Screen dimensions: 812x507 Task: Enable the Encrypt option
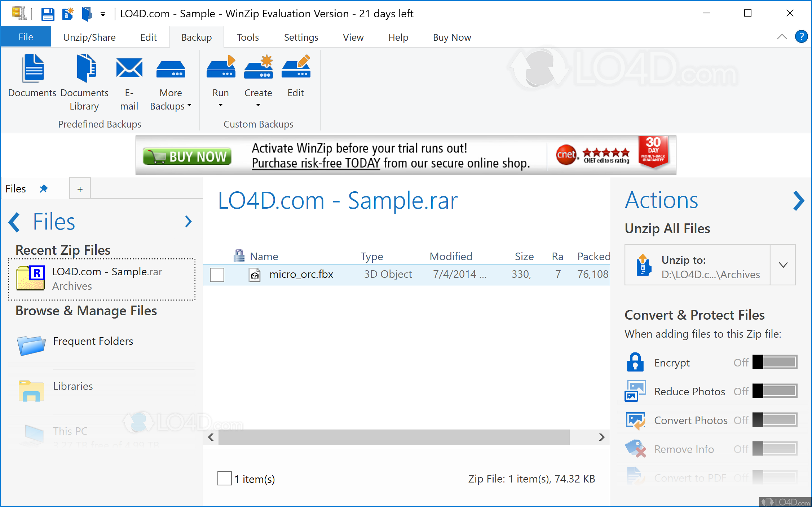coord(774,363)
